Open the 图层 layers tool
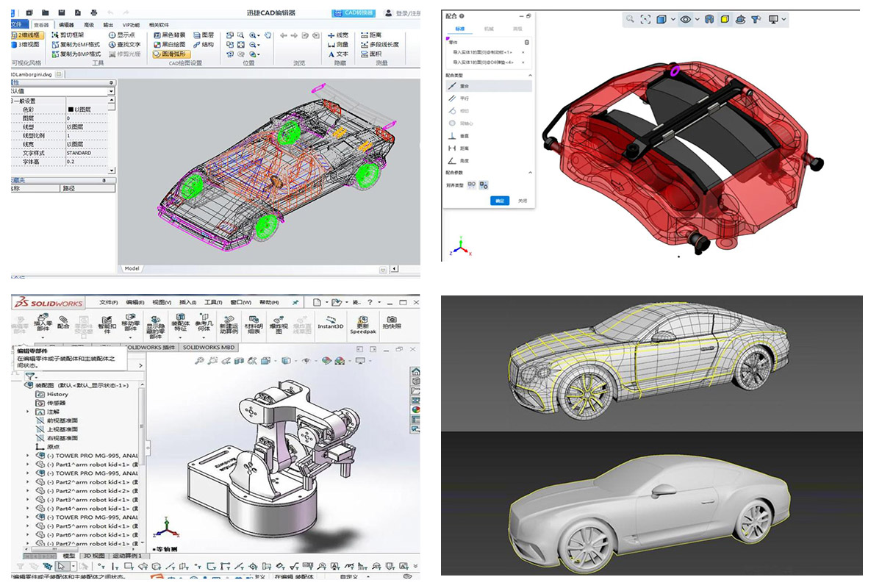 (204, 35)
